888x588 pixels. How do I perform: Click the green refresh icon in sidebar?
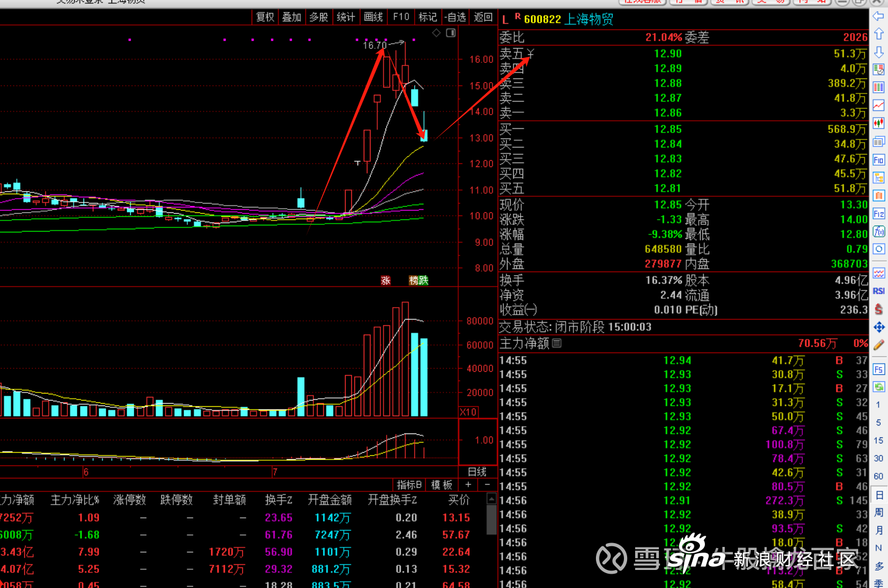point(879,387)
